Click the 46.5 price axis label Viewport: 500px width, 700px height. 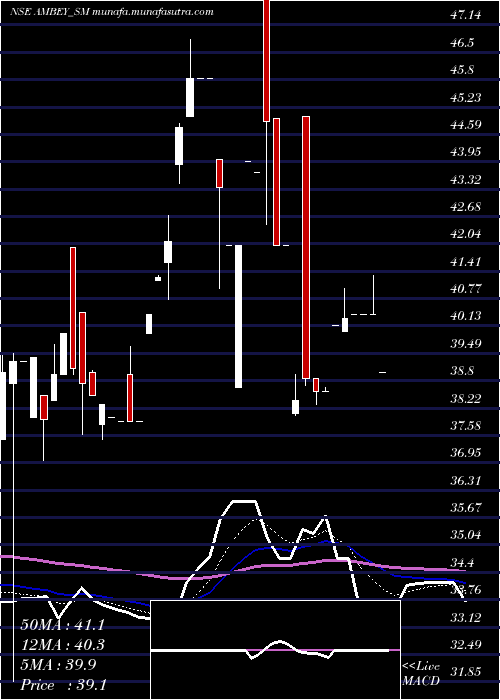(x=461, y=43)
